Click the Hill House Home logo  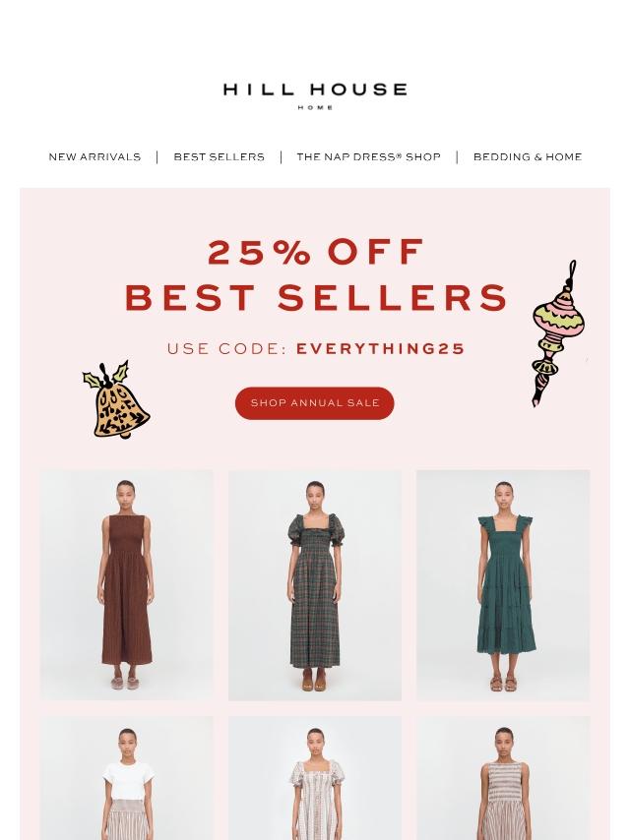click(x=315, y=96)
